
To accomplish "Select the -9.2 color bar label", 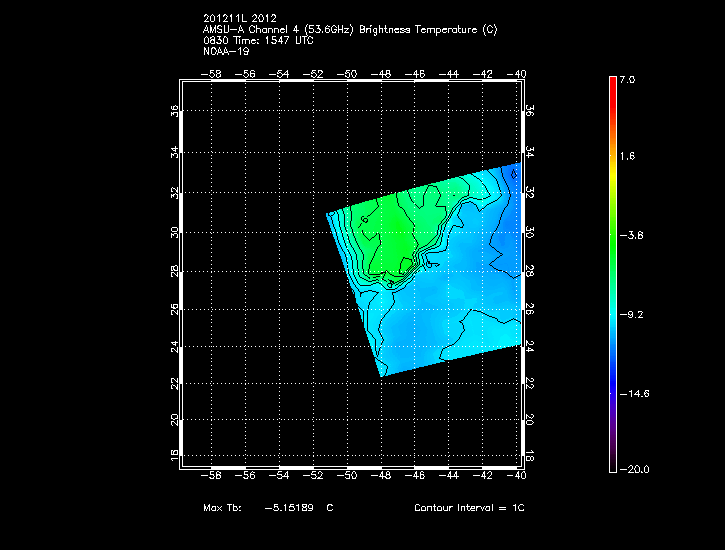I will (630, 314).
